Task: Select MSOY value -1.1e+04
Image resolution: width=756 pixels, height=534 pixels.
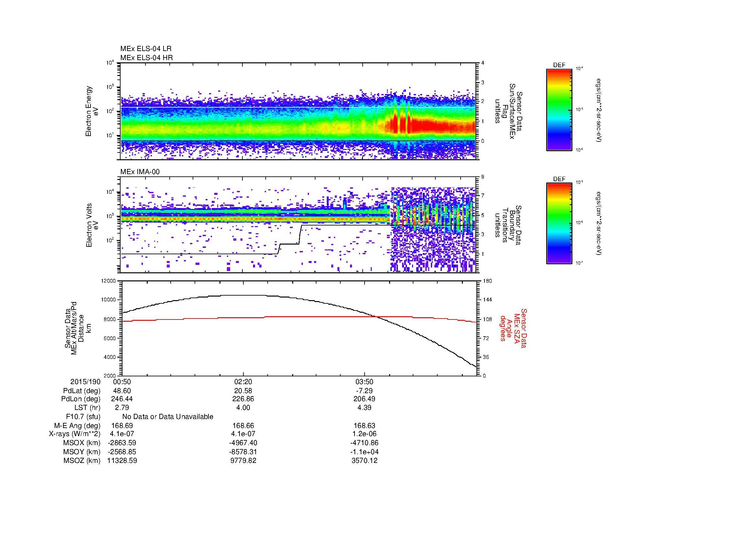Action: point(365,452)
